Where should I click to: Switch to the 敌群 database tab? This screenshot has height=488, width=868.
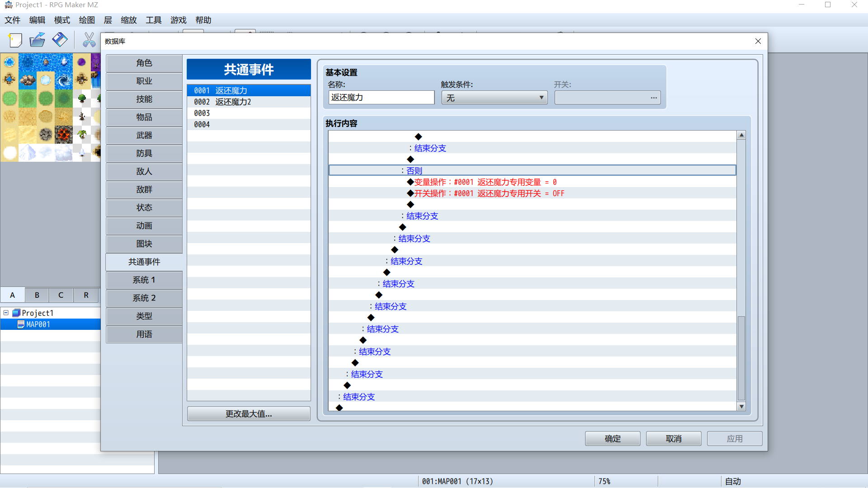point(144,190)
